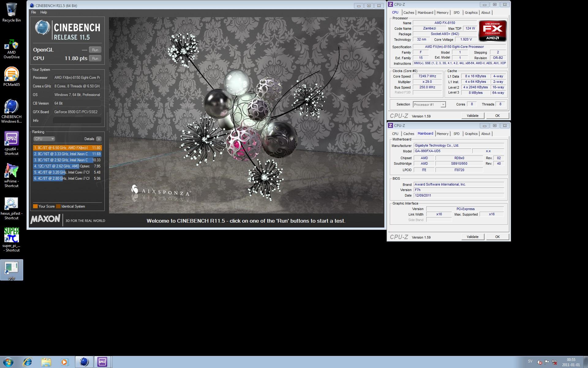Select the grip desktop shortcut
The image size is (588, 368).
click(11, 270)
